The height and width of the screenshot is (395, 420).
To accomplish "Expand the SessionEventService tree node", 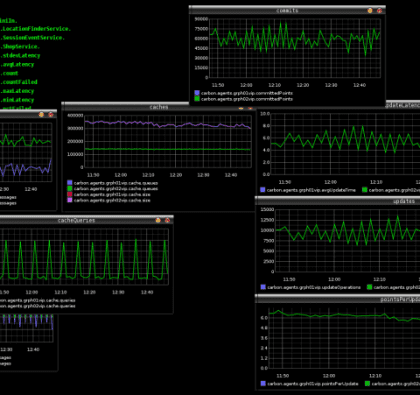I will [32, 38].
